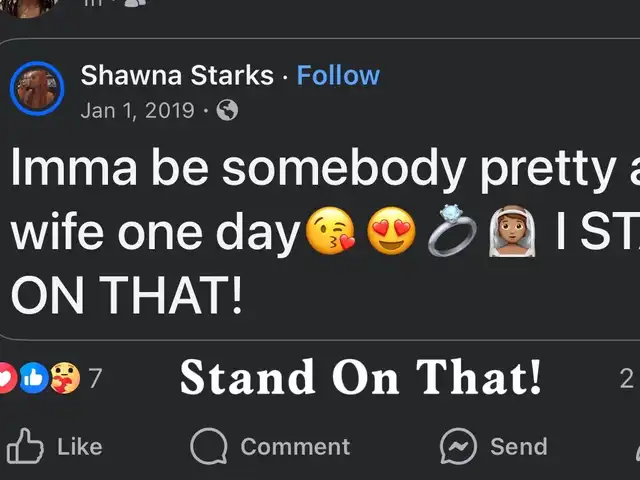640x480 pixels.
Task: Tap the Send button label
Action: click(x=519, y=447)
